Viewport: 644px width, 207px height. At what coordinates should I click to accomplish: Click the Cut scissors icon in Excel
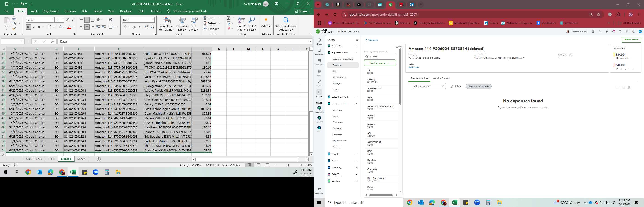coord(14,18)
